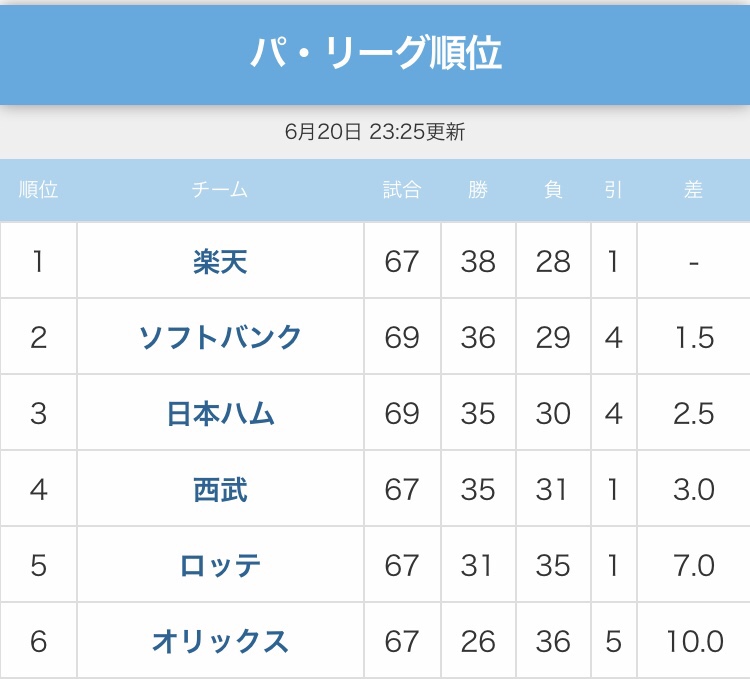Select the rank 6 cell
Image resolution: width=750 pixels, height=679 pixels.
(38, 641)
